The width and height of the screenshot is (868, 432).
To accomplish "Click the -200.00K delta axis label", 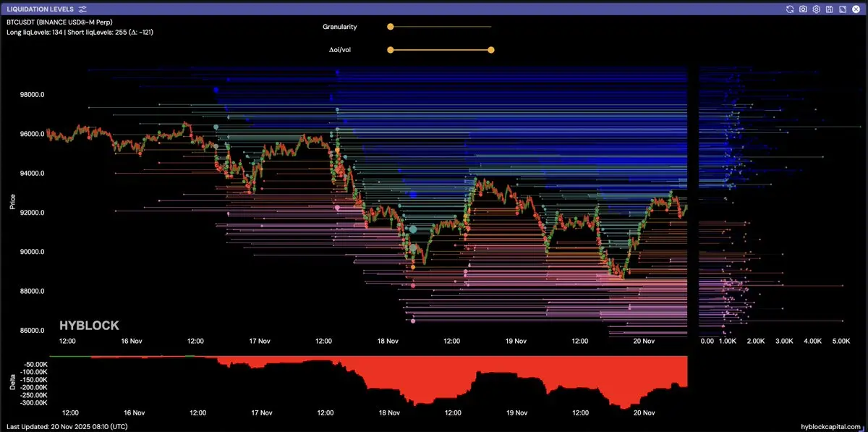I will point(34,387).
